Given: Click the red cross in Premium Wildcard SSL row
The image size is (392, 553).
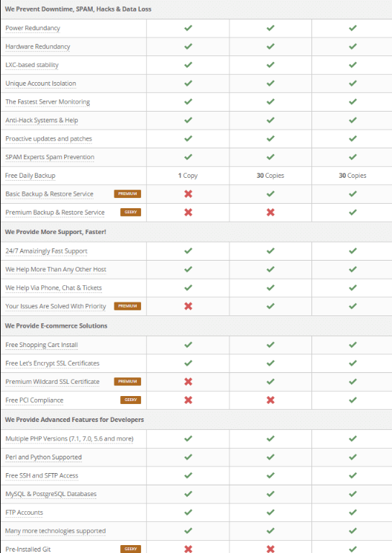Looking at the screenshot, I should [x=188, y=381].
